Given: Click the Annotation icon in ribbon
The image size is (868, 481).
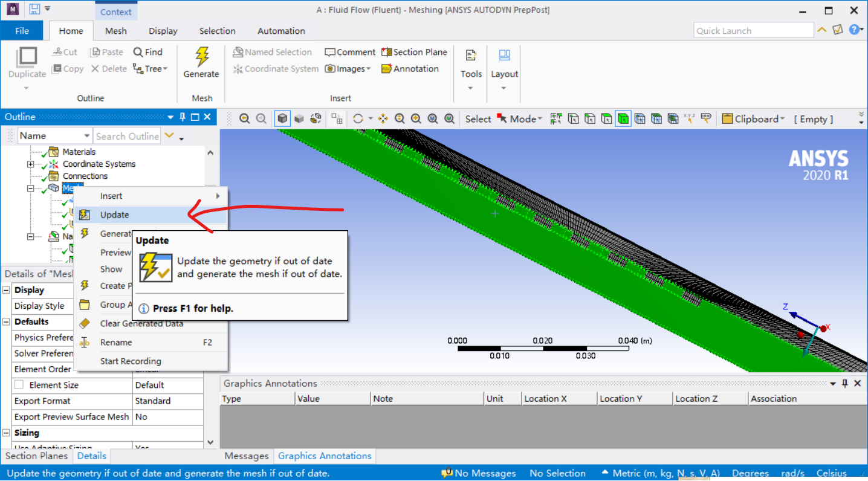Looking at the screenshot, I should [x=387, y=69].
